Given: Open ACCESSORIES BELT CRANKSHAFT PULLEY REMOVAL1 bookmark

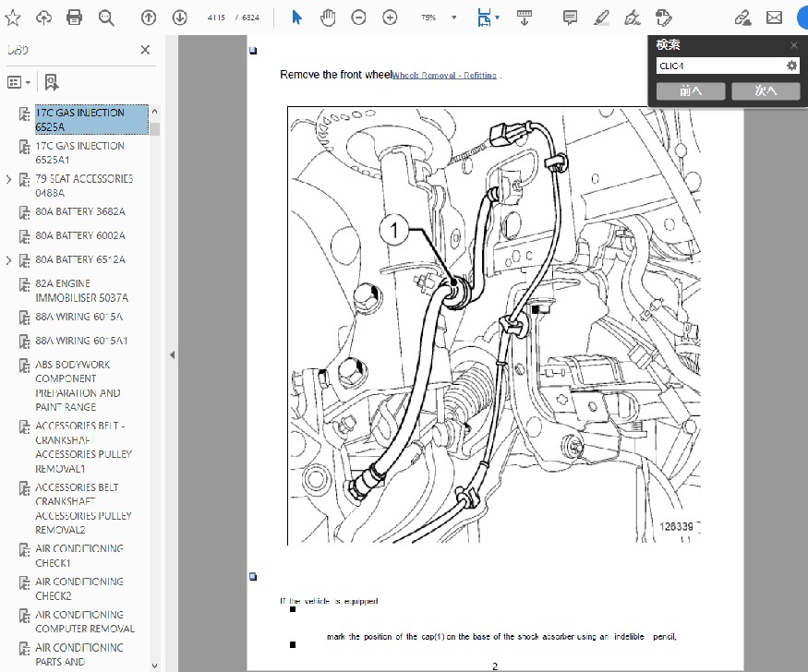Looking at the screenshot, I should pyautogui.click(x=83, y=447).
